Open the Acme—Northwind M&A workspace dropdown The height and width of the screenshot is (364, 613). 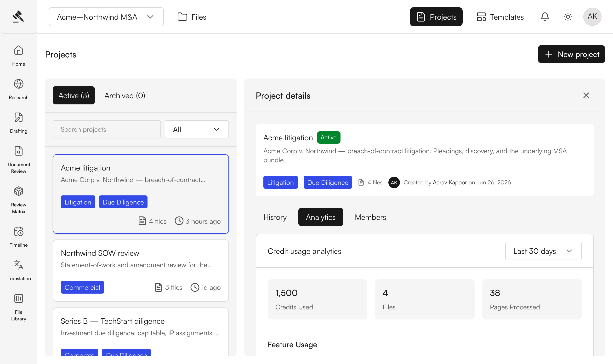point(106,17)
